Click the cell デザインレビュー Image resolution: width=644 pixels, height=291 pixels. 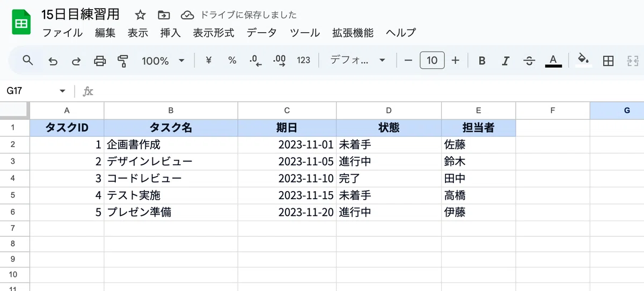171,161
